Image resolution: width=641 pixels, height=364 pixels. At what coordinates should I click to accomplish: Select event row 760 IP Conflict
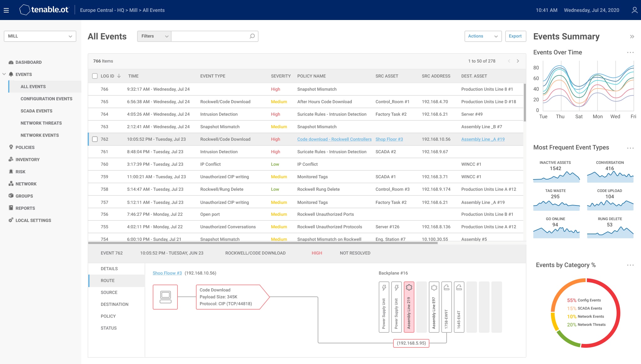point(306,164)
